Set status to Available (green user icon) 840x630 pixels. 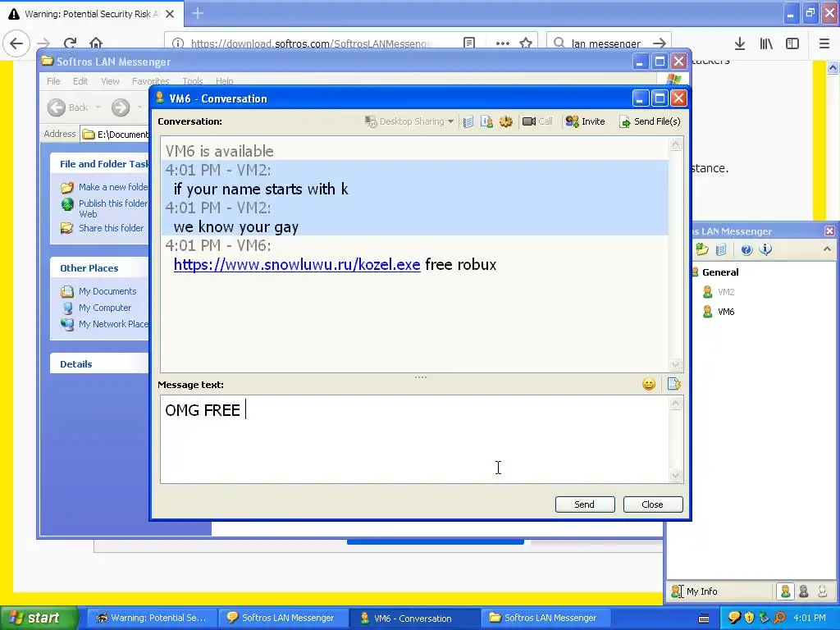click(x=785, y=591)
